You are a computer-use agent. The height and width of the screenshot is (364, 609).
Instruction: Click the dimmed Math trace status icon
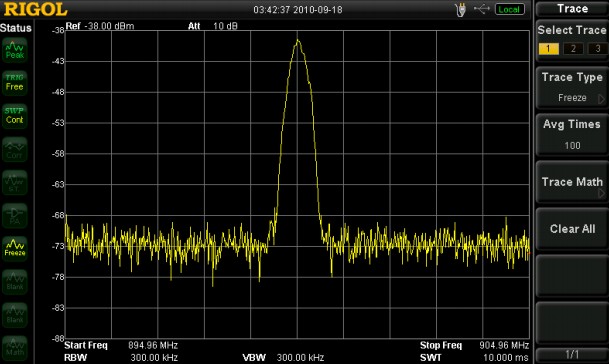(15, 348)
